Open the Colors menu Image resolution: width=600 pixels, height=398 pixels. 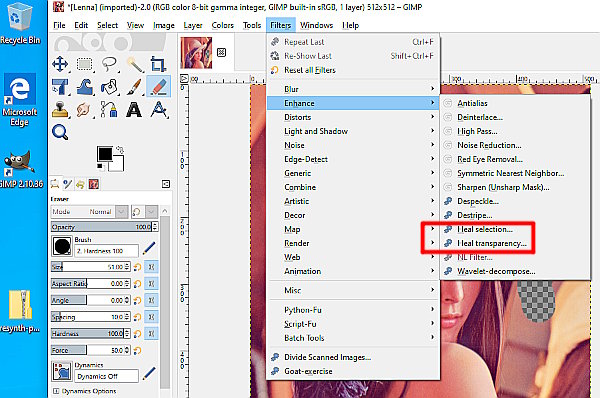pyautogui.click(x=222, y=25)
